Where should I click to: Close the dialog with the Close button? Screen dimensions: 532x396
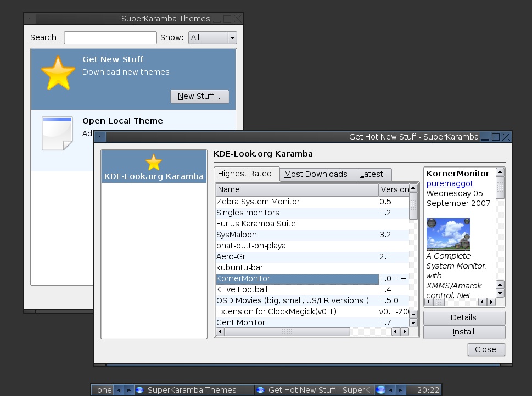(486, 349)
